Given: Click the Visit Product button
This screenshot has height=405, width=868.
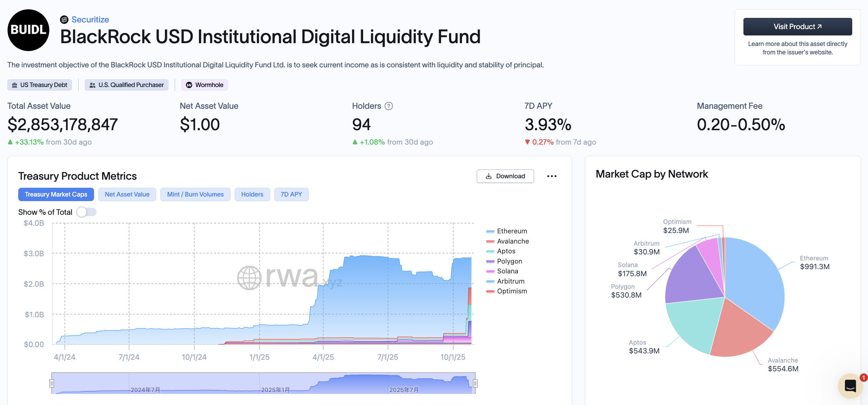Looking at the screenshot, I should coord(797,27).
